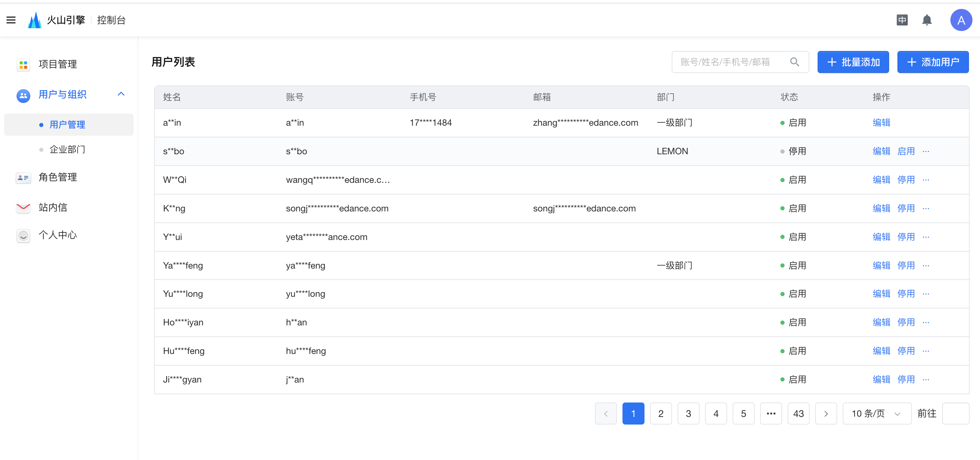Click the notification bell icon

point(928,20)
